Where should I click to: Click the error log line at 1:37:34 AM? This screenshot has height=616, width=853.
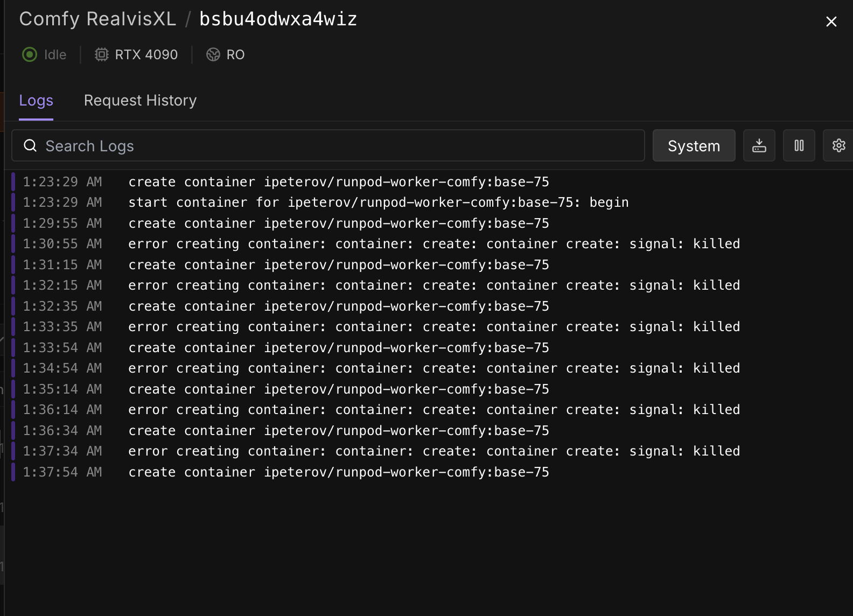coord(434,451)
